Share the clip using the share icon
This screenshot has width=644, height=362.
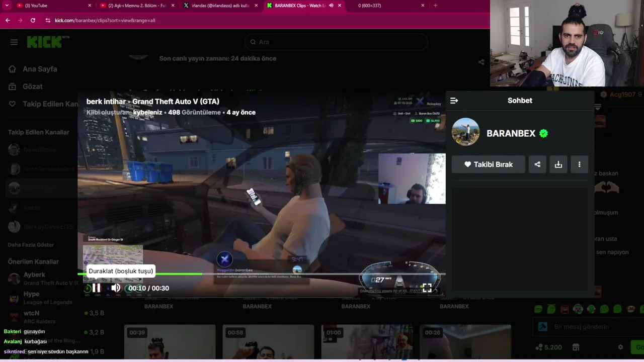pyautogui.click(x=537, y=164)
